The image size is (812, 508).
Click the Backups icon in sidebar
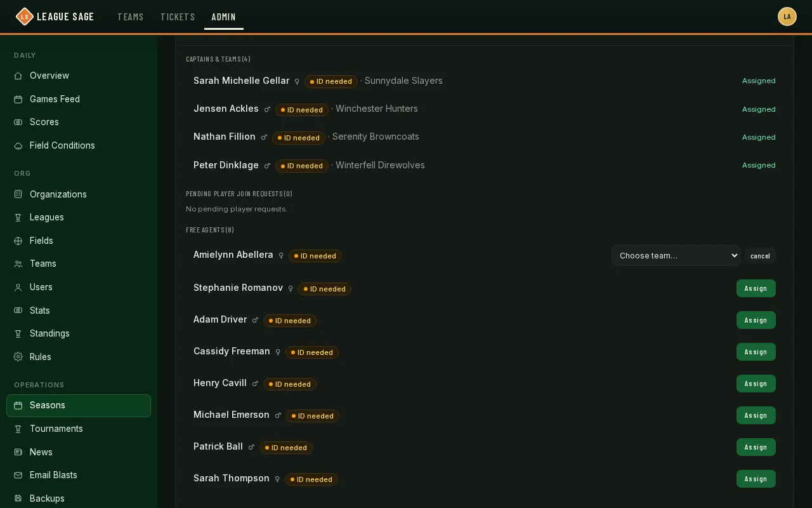tap(18, 498)
